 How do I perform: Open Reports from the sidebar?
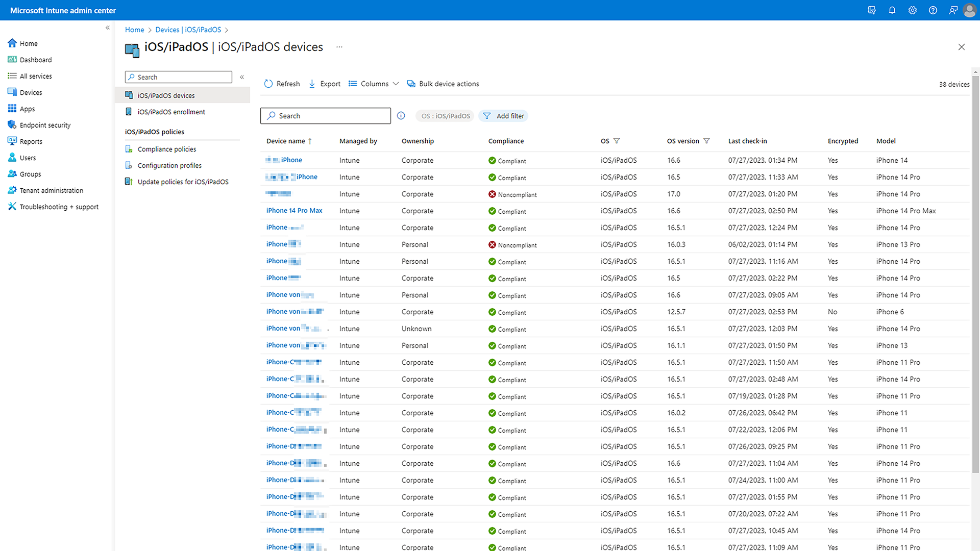pyautogui.click(x=31, y=141)
